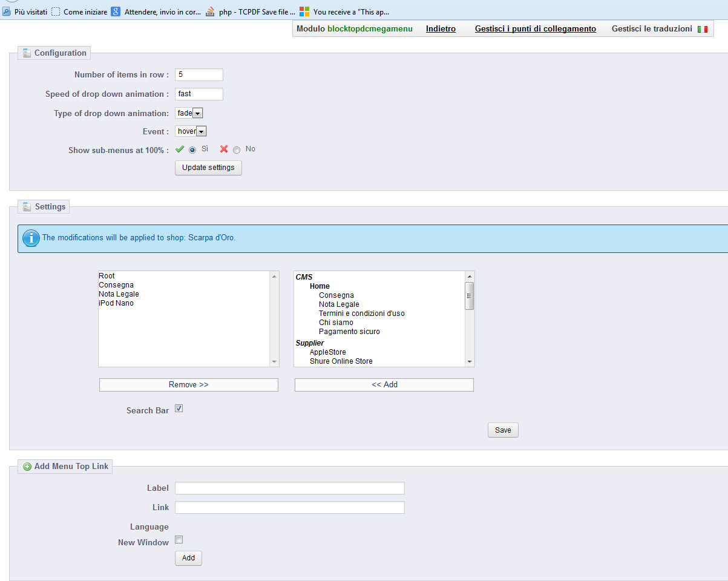Click the green checkmark icon beside Sì
The height and width of the screenshot is (581, 728).
180,149
